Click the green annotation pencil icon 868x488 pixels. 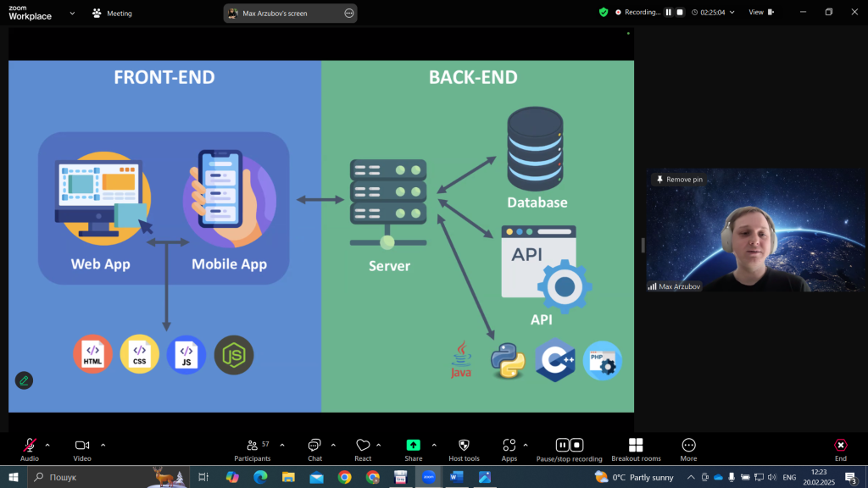24,380
